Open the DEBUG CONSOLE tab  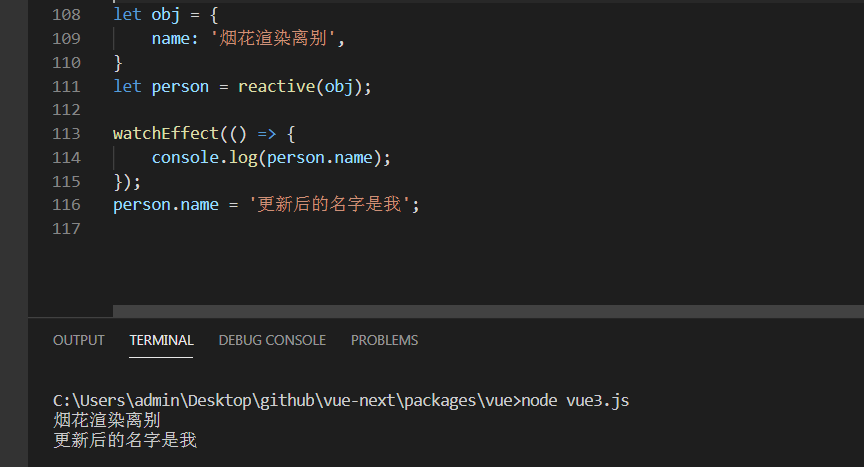pos(272,340)
